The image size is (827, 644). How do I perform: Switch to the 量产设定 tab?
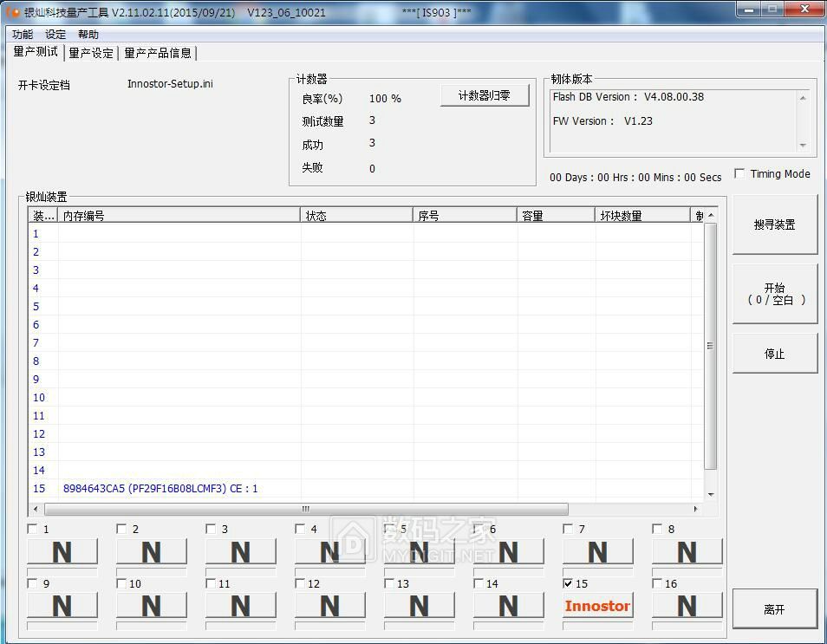91,53
